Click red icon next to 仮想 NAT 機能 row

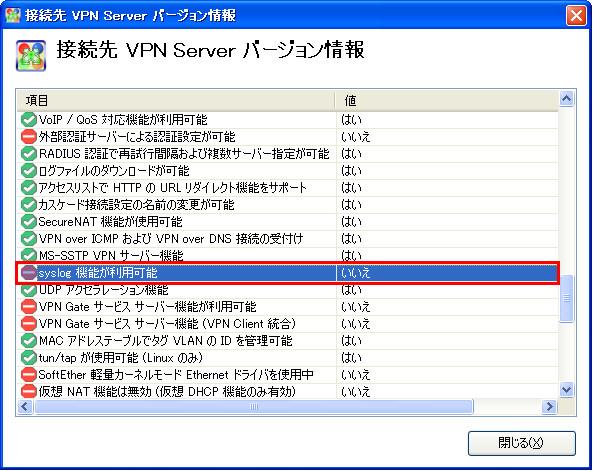[x=28, y=391]
